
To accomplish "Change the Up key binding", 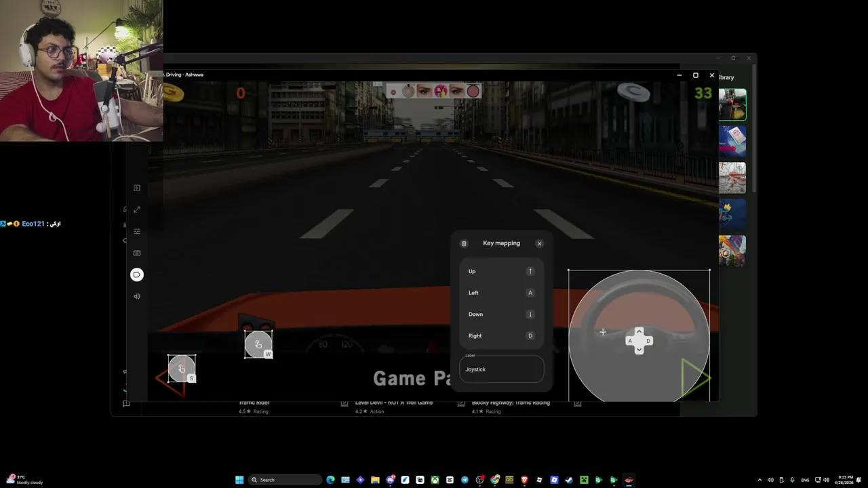I will 530,271.
